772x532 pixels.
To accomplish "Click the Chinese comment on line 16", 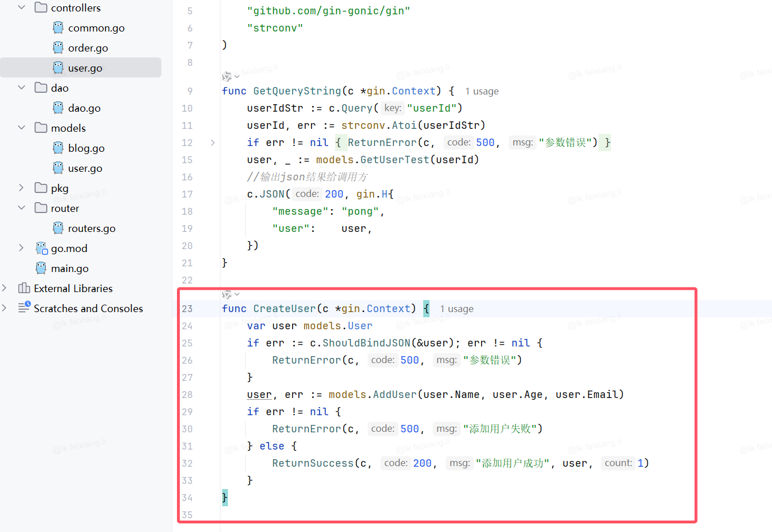I will (307, 177).
